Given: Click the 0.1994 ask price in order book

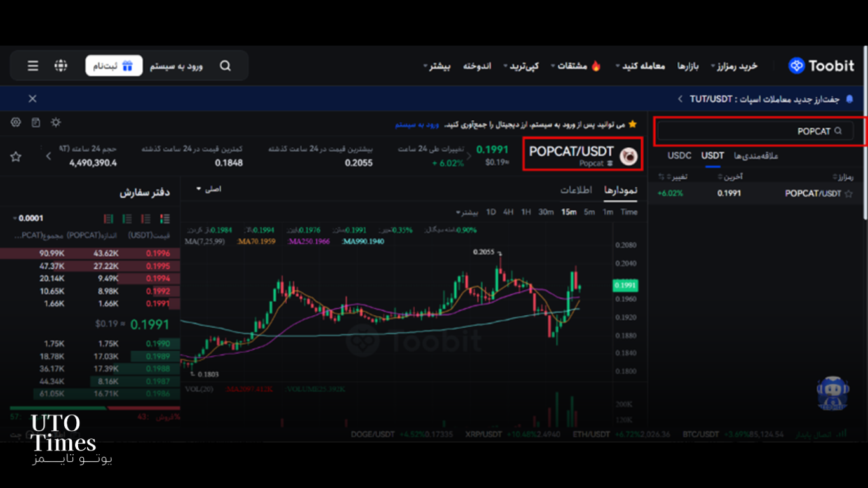Looking at the screenshot, I should (x=158, y=279).
